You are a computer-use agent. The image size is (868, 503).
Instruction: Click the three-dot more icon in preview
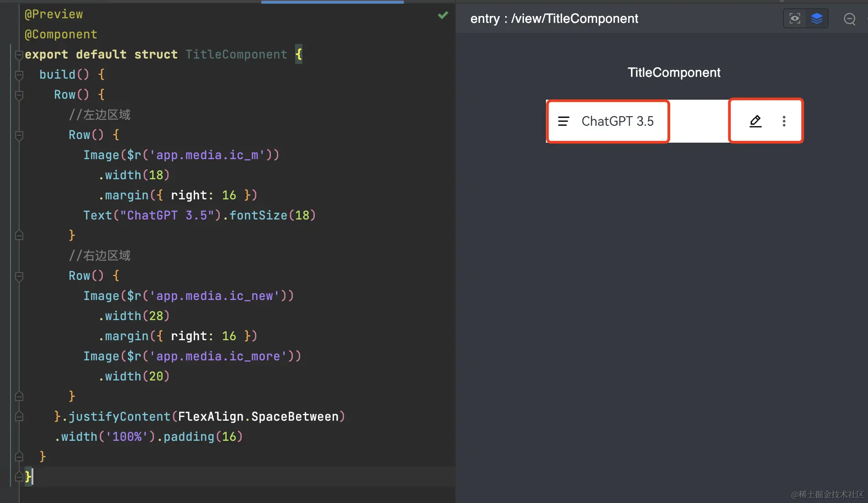tap(784, 121)
